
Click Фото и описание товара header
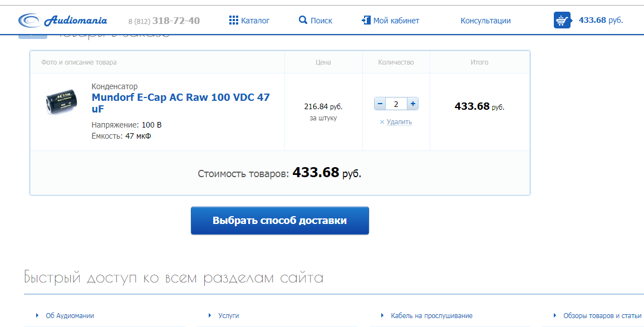pyautogui.click(x=79, y=62)
